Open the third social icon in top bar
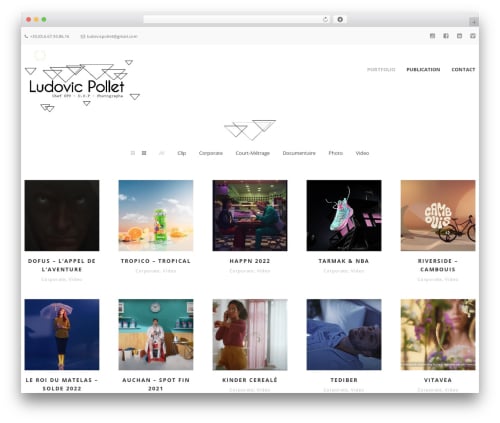500x423 pixels. click(459, 36)
